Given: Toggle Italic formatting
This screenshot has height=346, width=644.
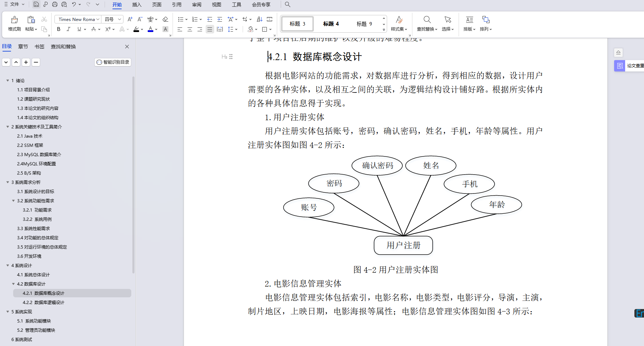Looking at the screenshot, I should click(69, 29).
